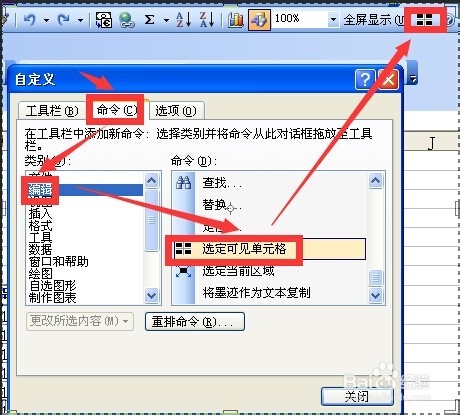The width and height of the screenshot is (460, 415).
Task: Select the 选定可见单元格 command
Action: [x=269, y=249]
